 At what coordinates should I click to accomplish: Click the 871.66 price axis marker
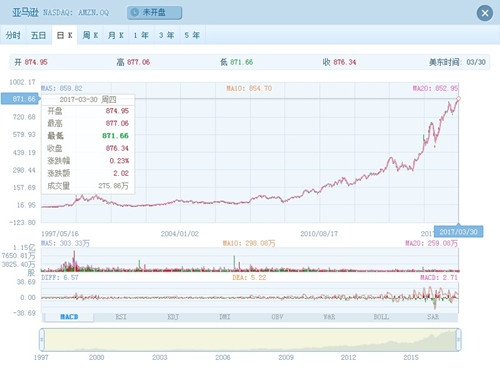(21, 99)
